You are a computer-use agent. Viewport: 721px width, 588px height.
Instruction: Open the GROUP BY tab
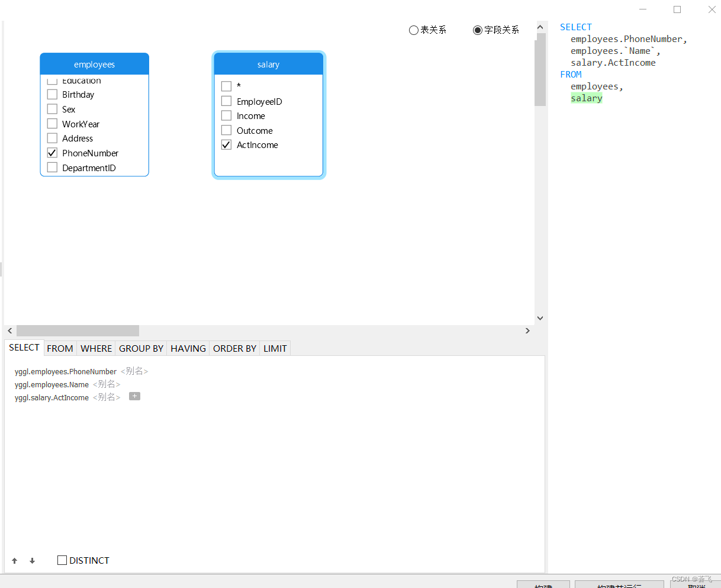point(141,348)
